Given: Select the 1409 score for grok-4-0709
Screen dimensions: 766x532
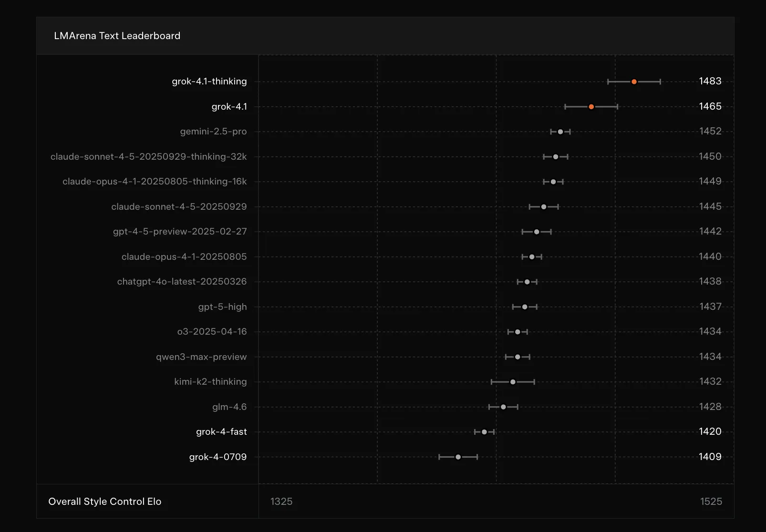Looking at the screenshot, I should click(710, 457).
